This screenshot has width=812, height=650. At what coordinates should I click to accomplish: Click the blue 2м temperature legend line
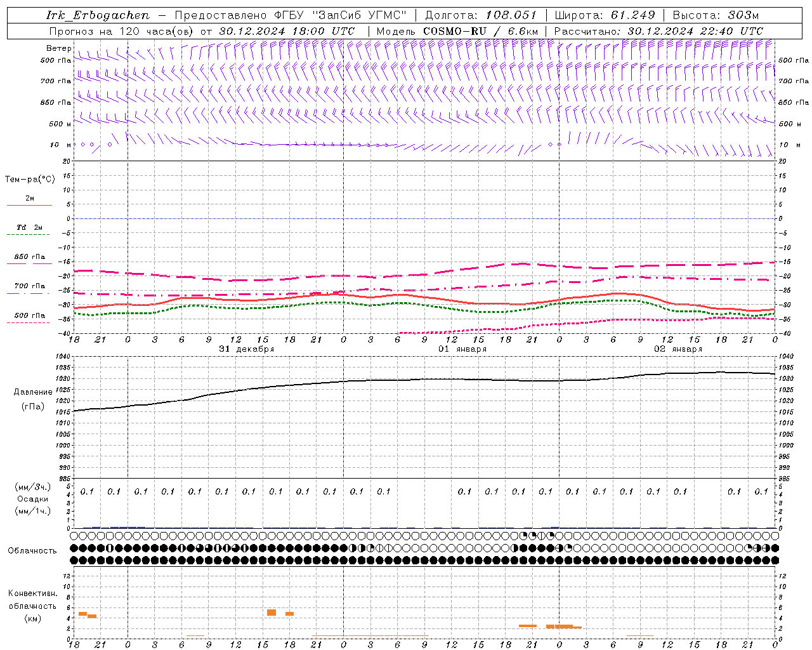point(29,205)
